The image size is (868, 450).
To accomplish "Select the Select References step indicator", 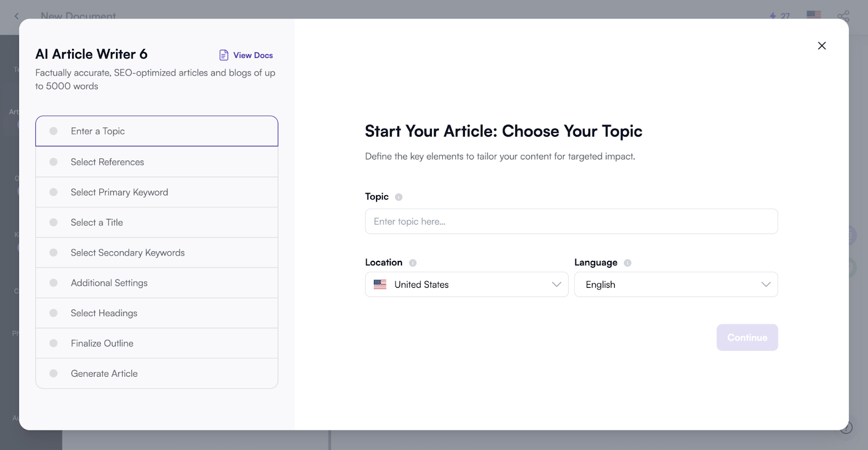I will coord(54,162).
